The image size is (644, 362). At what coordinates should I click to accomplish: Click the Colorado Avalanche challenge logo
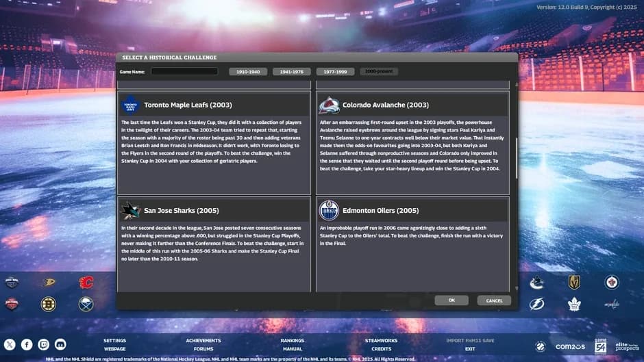click(329, 105)
